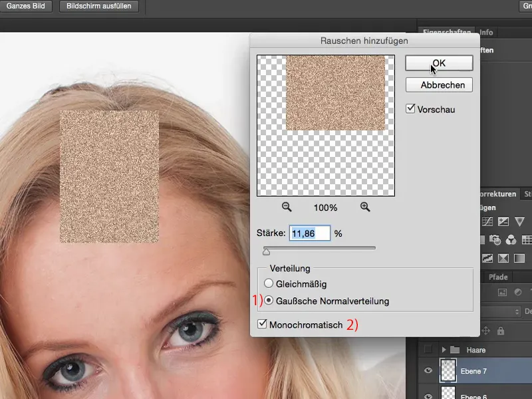Image resolution: width=532 pixels, height=399 pixels.
Task: Select the Haare group name
Action: (476, 350)
